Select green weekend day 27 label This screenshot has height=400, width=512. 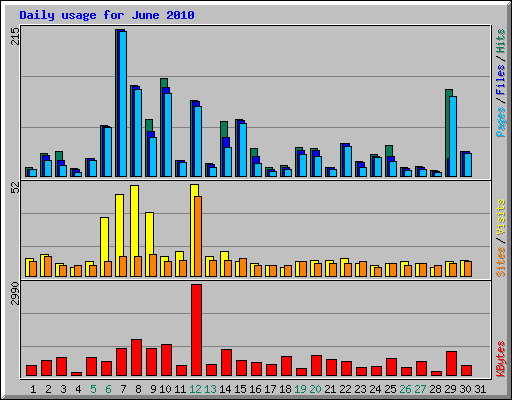[420, 389]
